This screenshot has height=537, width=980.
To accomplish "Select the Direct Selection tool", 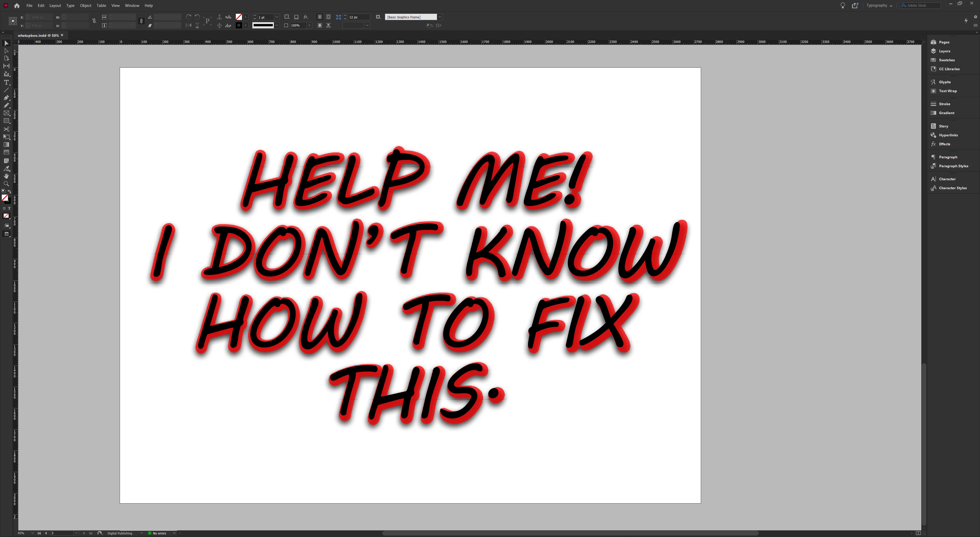I will pos(6,51).
